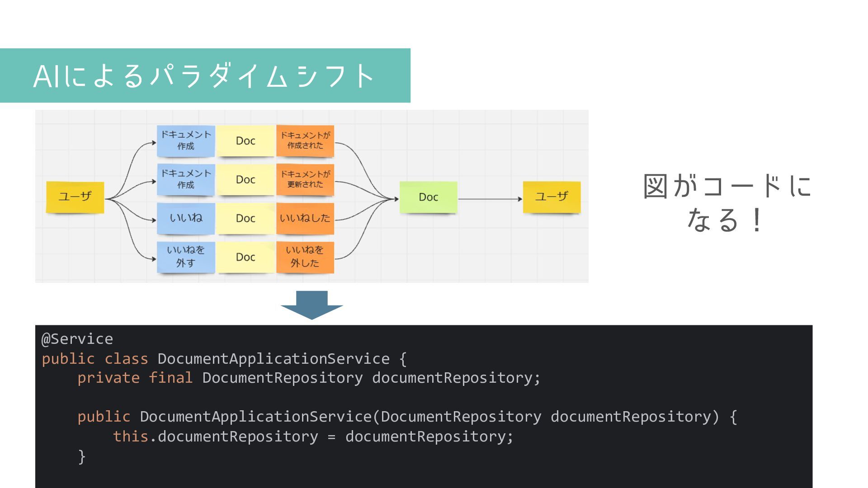868x488 pixels.
Task: Select the yellow ユーザ note on right
Action: click(552, 197)
